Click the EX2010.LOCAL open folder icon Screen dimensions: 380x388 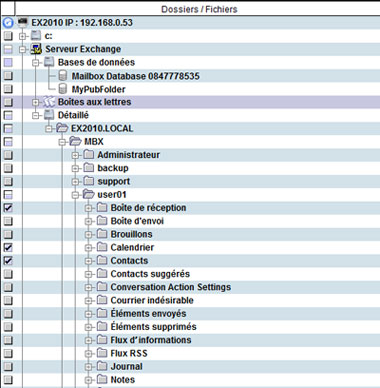[62, 128]
